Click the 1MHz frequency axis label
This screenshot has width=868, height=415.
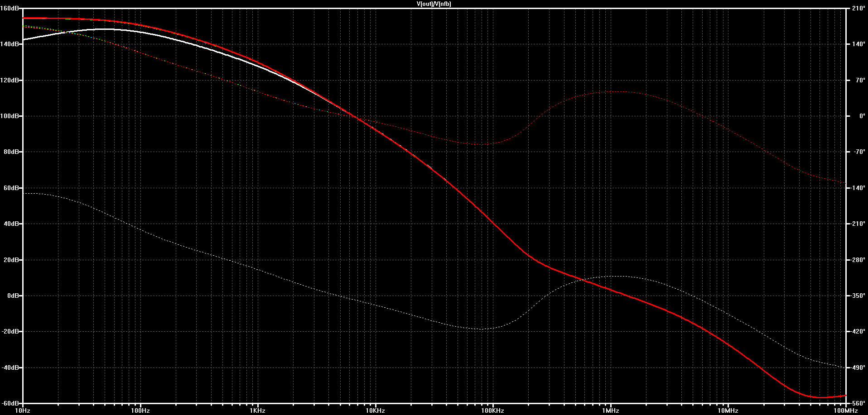coord(611,410)
